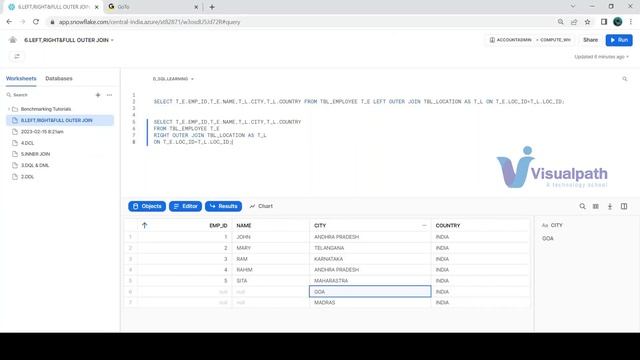640x360 pixels.
Task: Reload the Snowflake page
Action: (x=36, y=22)
